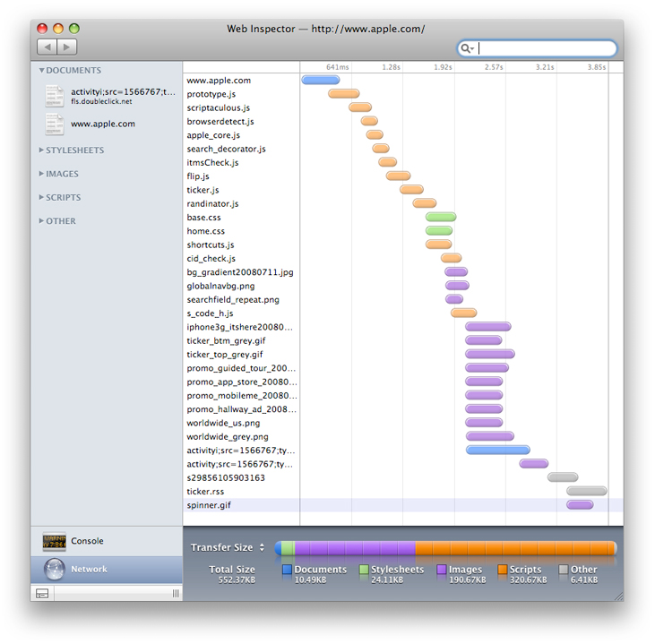Select the www.apple.com resource row
The width and height of the screenshot is (655, 644).
(403, 81)
